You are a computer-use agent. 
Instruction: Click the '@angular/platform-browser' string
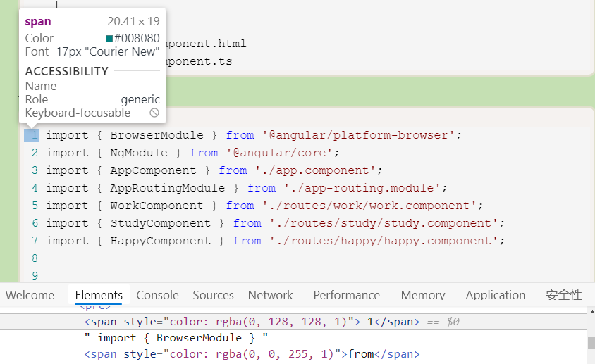point(358,135)
